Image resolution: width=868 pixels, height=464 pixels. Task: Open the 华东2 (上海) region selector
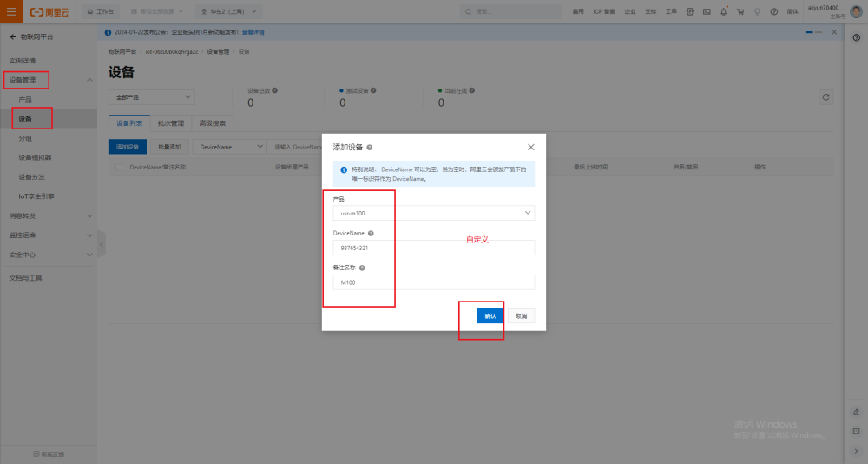pyautogui.click(x=229, y=11)
